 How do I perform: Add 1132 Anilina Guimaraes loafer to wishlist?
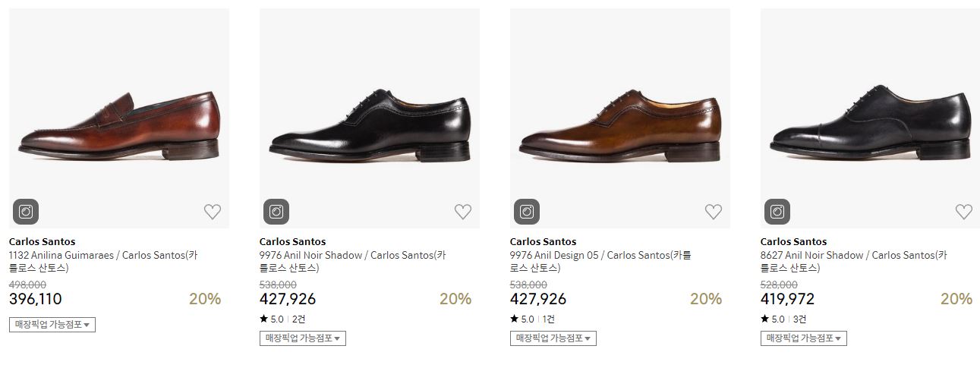(x=213, y=212)
